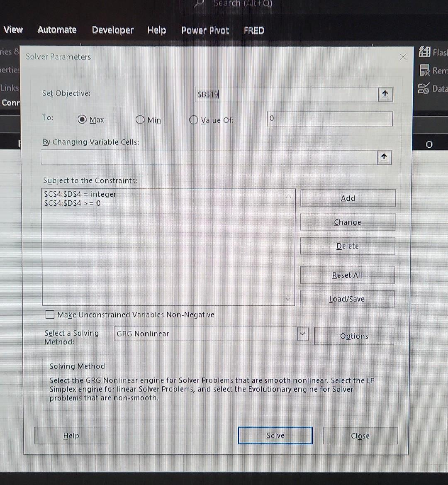This screenshot has width=448, height=485.
Task: Click the range selector icon beside Set Objective
Action: 385,94
